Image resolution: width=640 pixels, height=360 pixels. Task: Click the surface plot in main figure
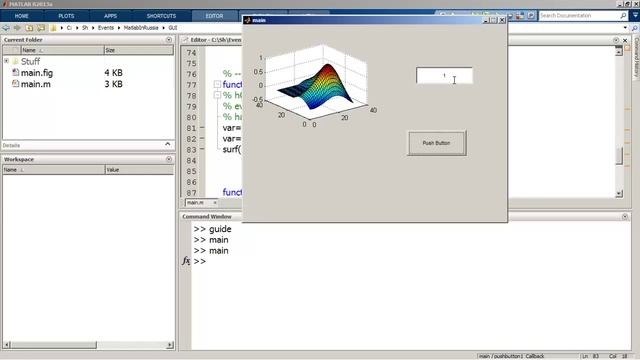coord(315,86)
